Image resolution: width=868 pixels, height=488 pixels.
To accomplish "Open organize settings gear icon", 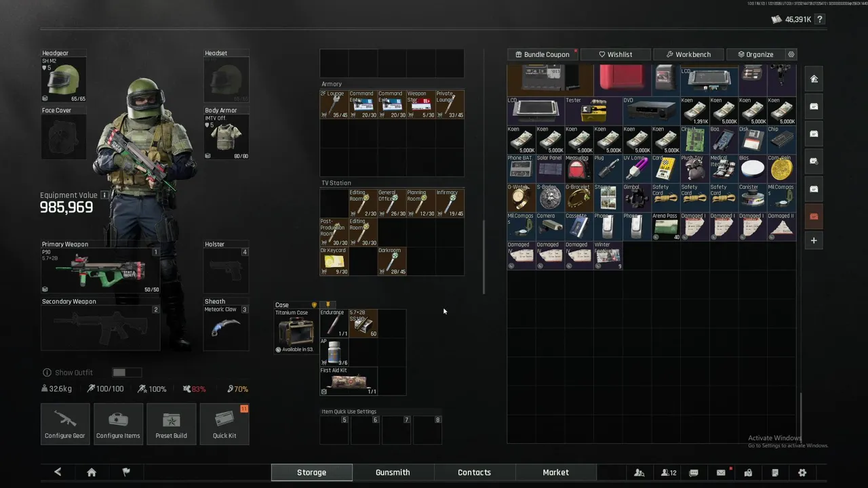I will pos(791,54).
